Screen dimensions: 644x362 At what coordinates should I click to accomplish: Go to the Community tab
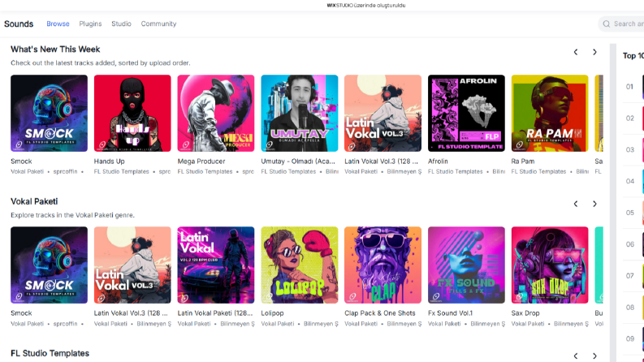click(x=158, y=24)
